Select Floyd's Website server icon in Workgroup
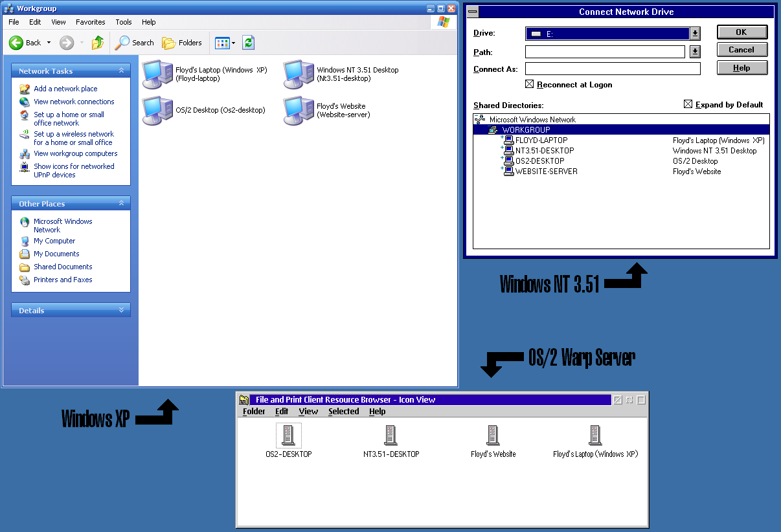This screenshot has height=532, width=781. (299, 110)
